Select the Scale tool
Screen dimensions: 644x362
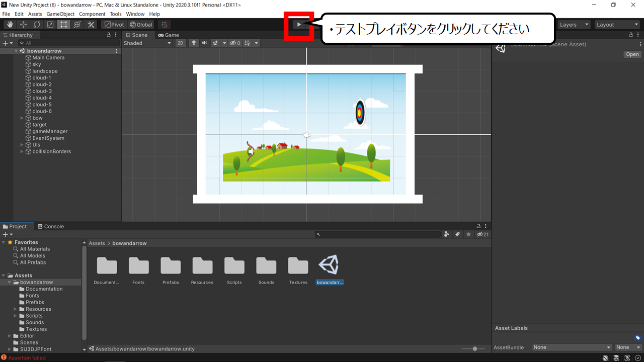coord(50,25)
